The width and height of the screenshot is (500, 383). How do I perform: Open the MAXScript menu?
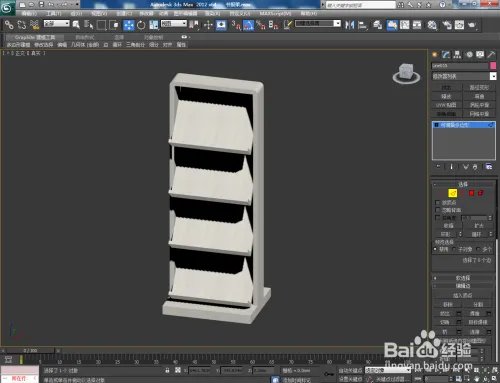click(x=275, y=13)
